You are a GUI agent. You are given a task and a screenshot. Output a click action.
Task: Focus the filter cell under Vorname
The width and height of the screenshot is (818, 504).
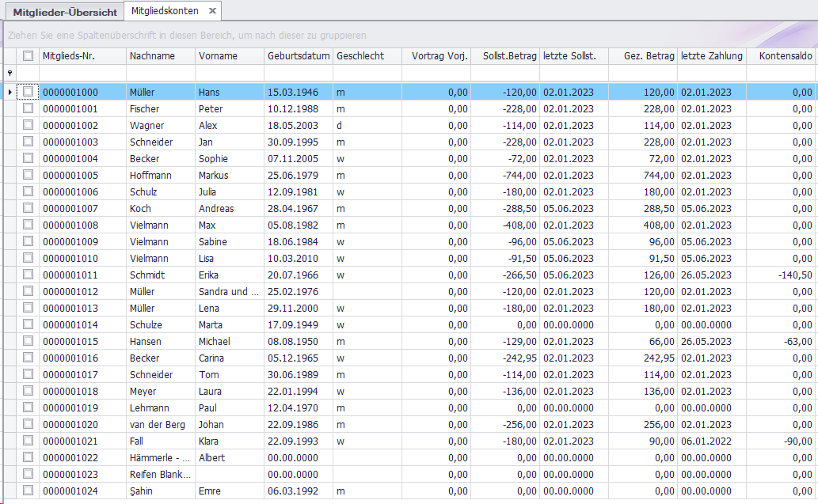point(230,73)
